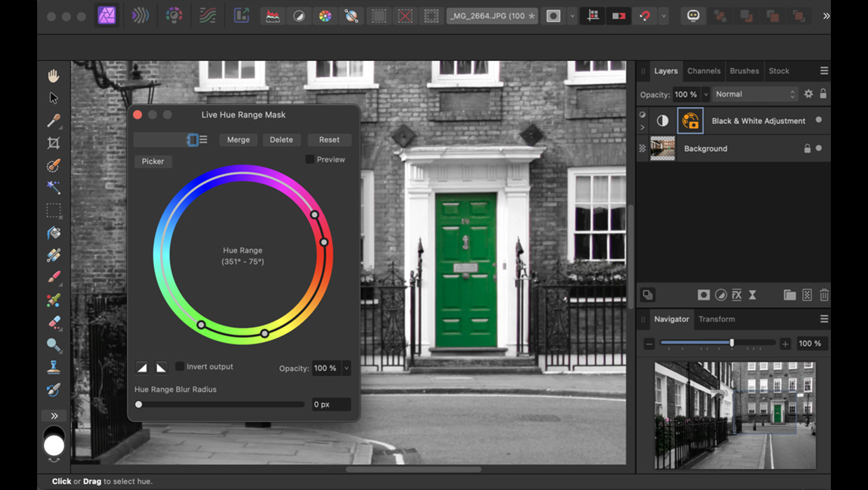Click Auto White Balance toolbar icon
This screenshot has width=868, height=490.
[x=351, y=15]
